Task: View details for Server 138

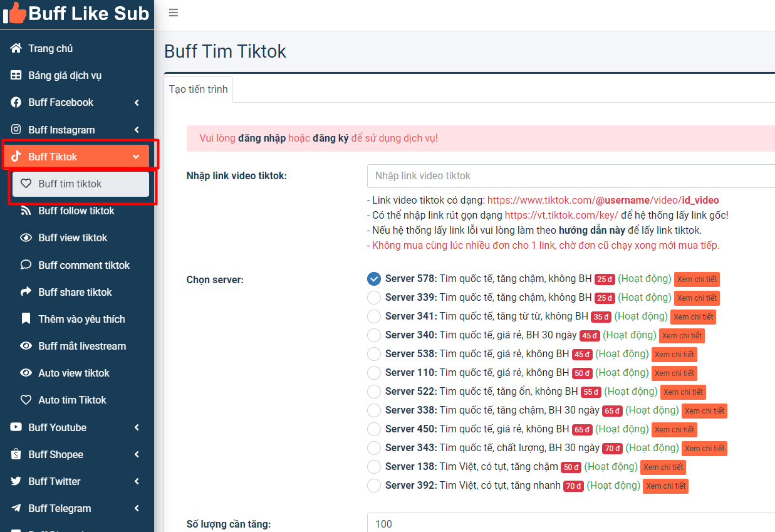Action: [663, 467]
